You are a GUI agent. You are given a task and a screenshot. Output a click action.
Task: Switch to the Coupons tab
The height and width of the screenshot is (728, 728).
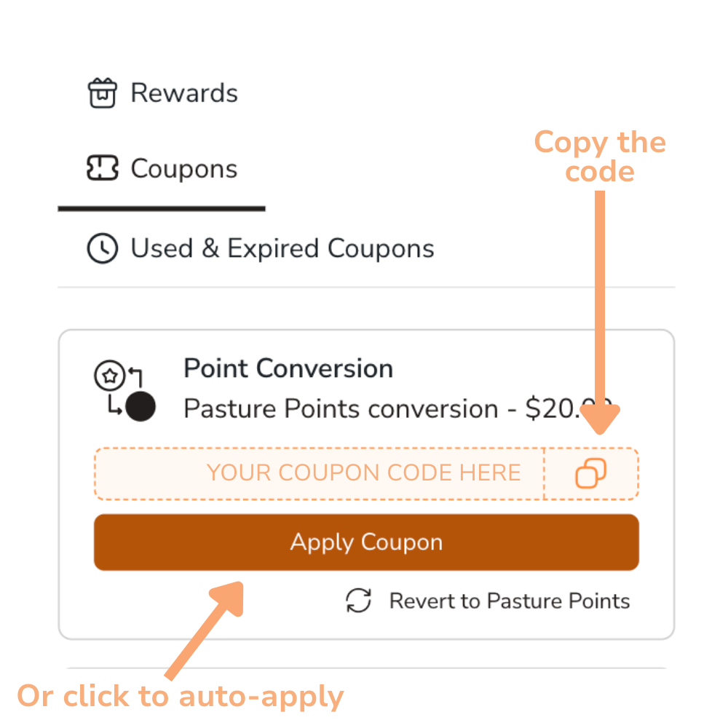coord(183,169)
